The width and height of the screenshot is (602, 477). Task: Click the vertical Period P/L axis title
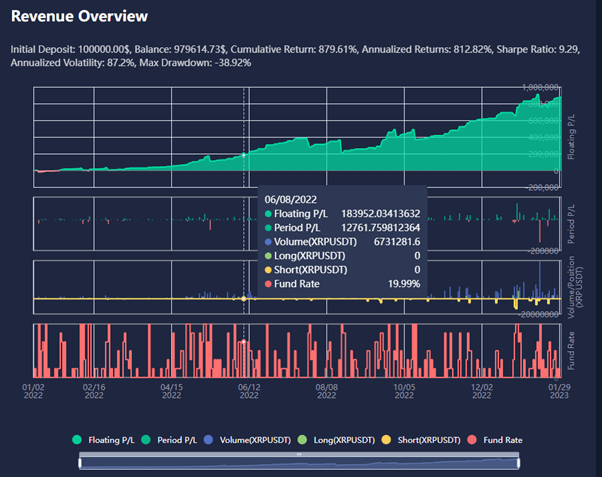click(x=572, y=224)
